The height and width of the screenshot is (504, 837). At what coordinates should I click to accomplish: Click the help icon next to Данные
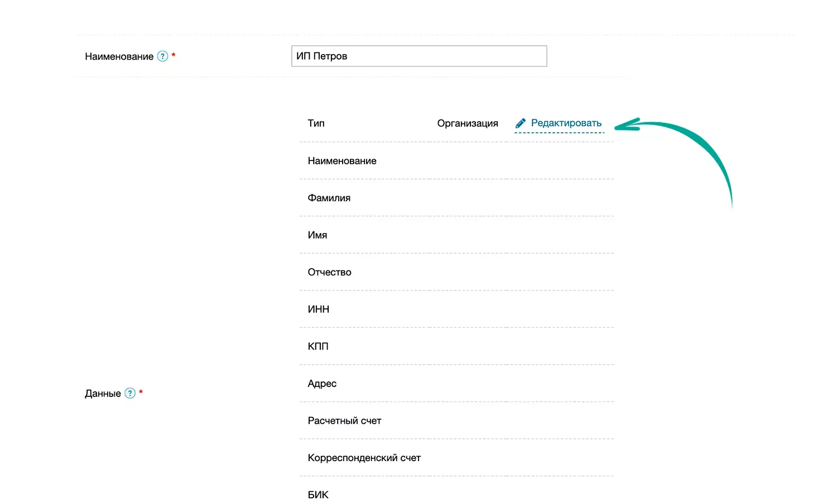[130, 393]
